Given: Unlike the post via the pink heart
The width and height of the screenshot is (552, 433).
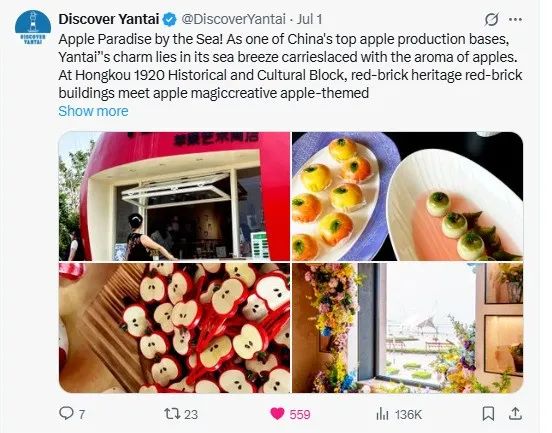Looking at the screenshot, I should click(x=277, y=414).
